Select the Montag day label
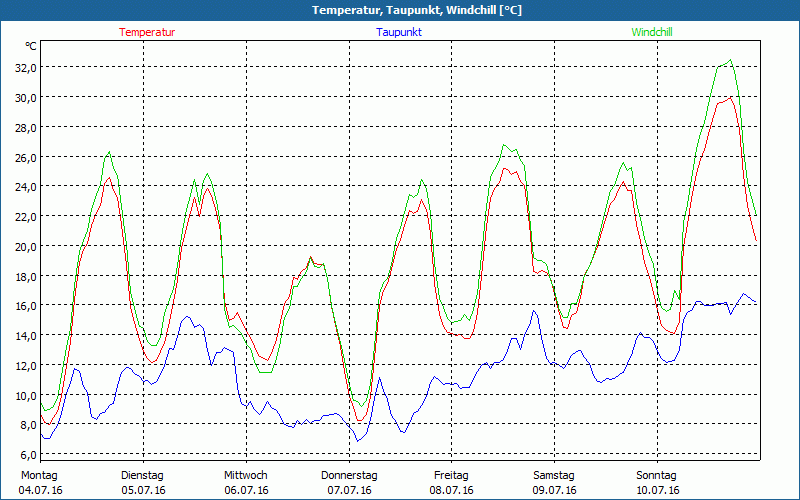 click(x=39, y=475)
